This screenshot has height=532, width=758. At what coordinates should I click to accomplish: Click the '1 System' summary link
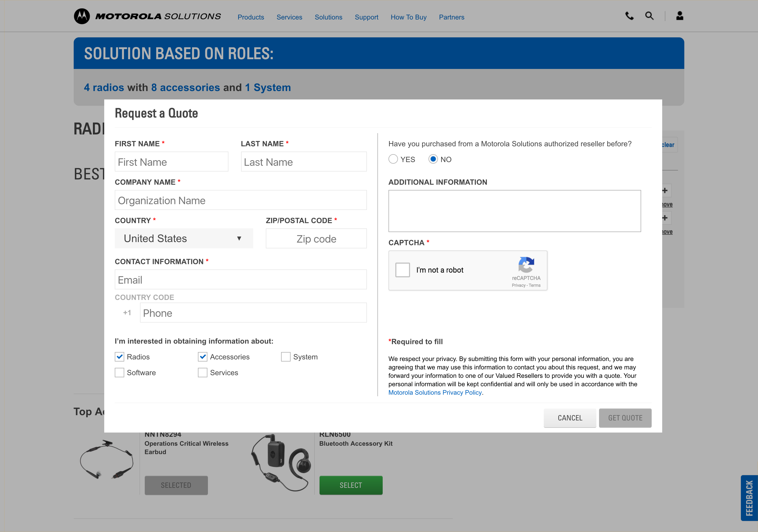[x=268, y=87]
